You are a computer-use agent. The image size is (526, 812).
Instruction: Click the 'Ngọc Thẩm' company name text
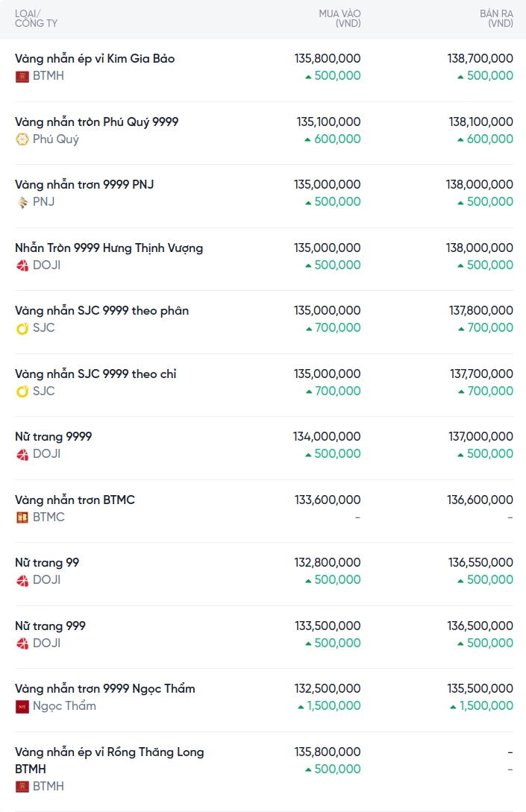[x=64, y=706]
